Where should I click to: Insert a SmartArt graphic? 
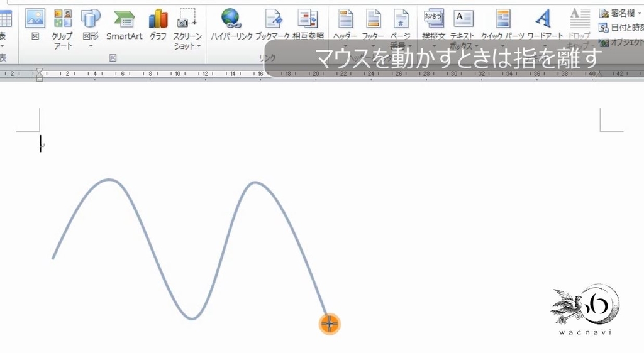click(124, 25)
